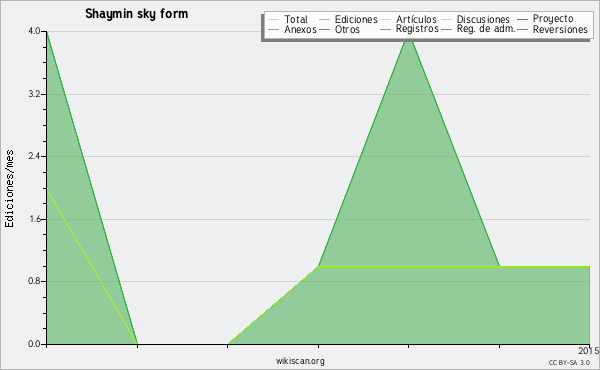
Task: Click the y-axis tick value 0.0
Action: pos(34,344)
